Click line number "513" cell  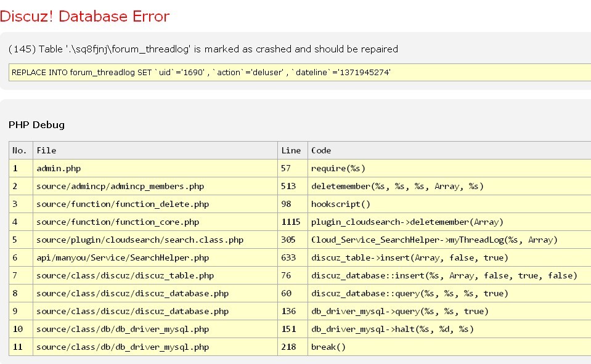pos(293,186)
